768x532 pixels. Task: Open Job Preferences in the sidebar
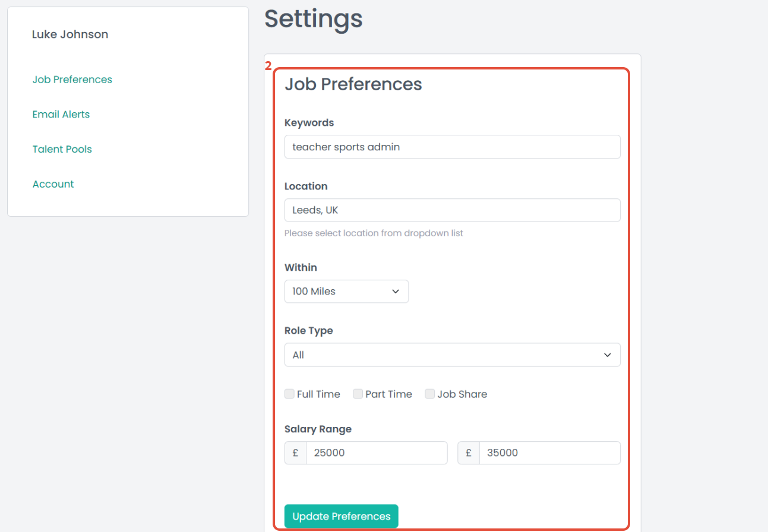pos(72,80)
